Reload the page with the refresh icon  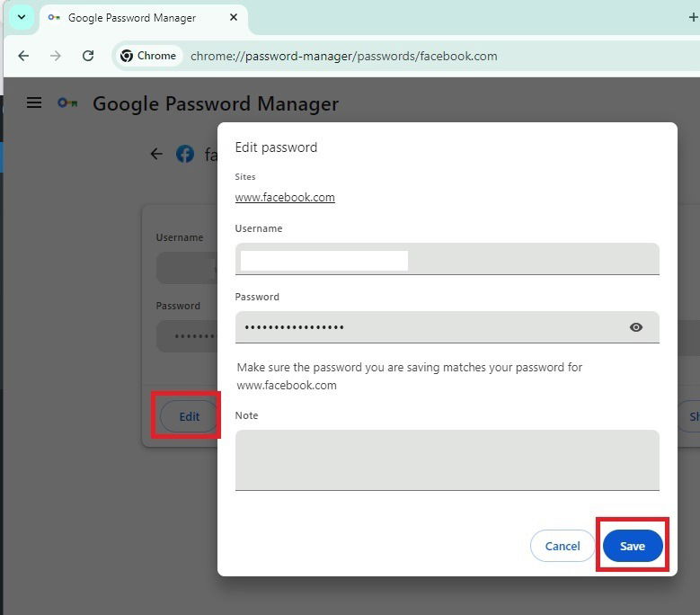(88, 56)
